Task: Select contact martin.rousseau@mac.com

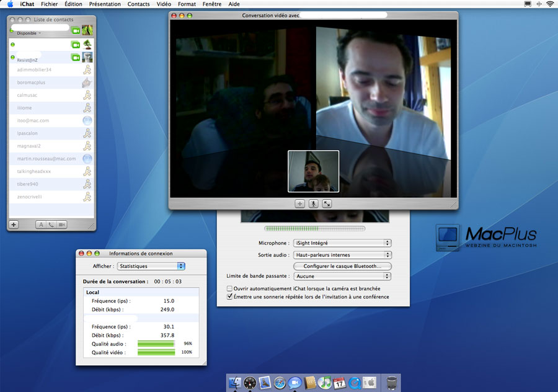Action: (x=51, y=159)
